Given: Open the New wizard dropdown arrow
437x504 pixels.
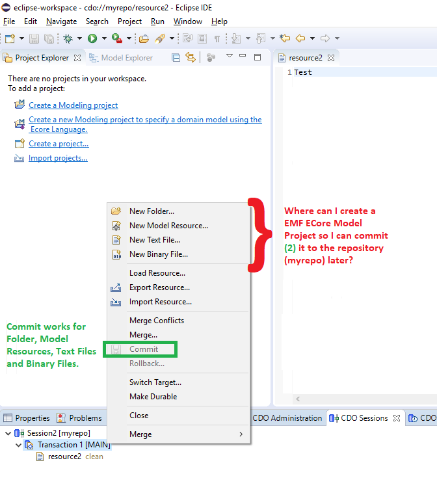Looking at the screenshot, I should 21,38.
